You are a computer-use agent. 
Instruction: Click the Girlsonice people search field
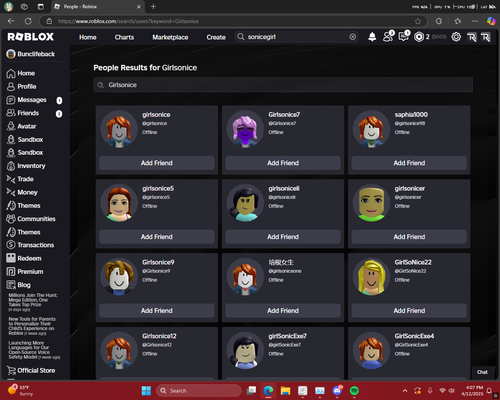283,85
